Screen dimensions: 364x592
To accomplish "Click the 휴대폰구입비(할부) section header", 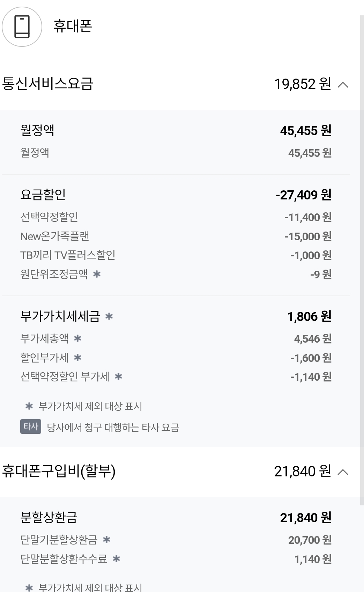I will pyautogui.click(x=59, y=472).
